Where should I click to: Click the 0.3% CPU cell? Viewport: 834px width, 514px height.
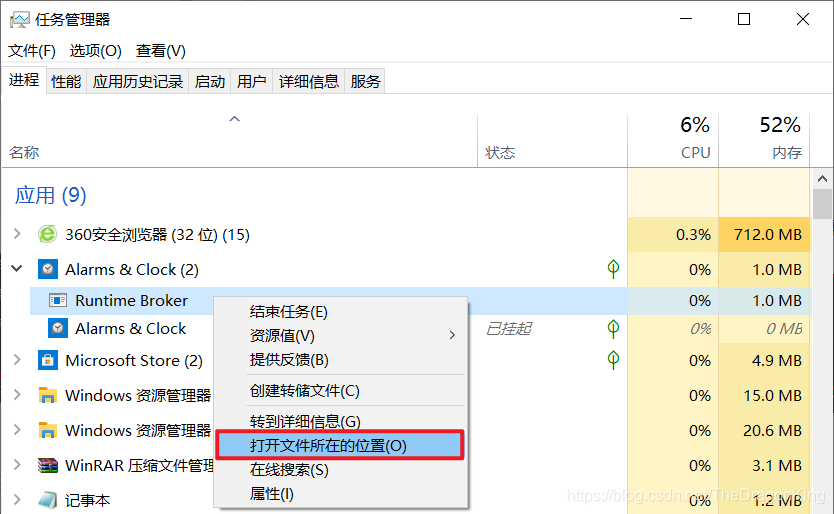coord(673,234)
